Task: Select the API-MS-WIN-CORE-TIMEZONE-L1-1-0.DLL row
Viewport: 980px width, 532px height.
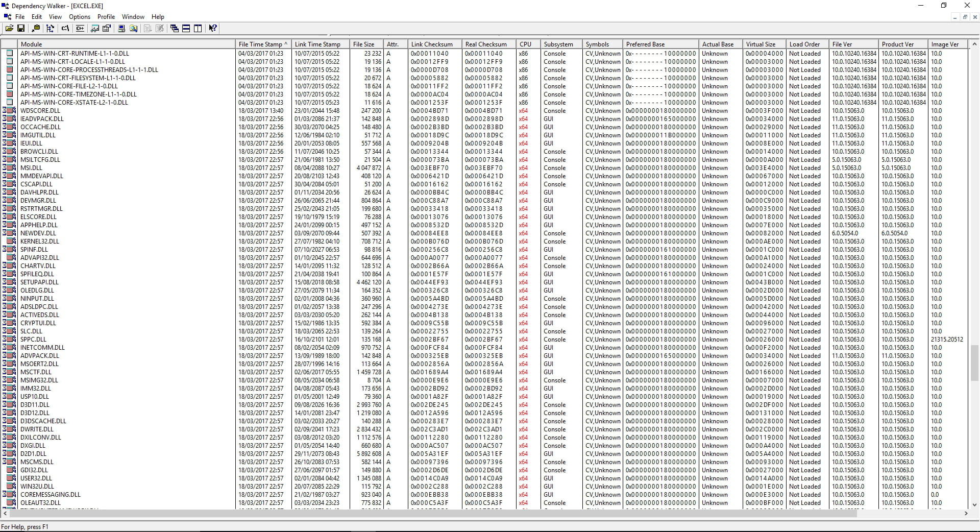Action: click(485, 94)
